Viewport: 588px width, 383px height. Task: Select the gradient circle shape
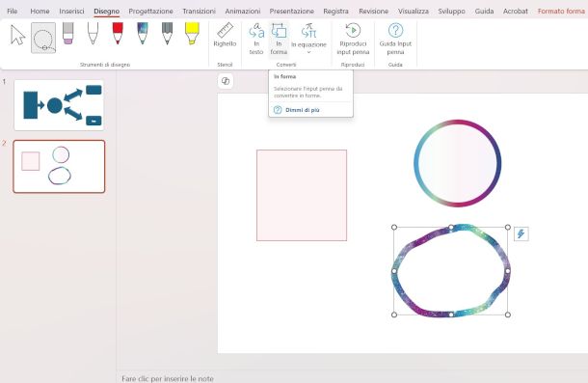tap(458, 163)
